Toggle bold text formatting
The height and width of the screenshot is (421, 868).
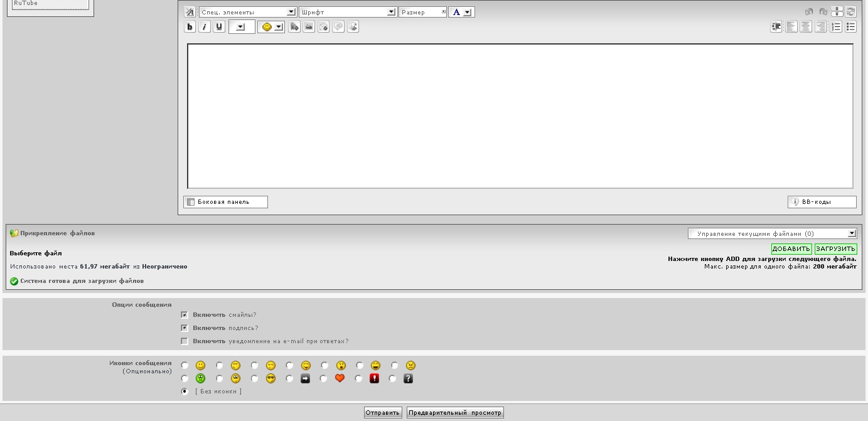pos(190,27)
